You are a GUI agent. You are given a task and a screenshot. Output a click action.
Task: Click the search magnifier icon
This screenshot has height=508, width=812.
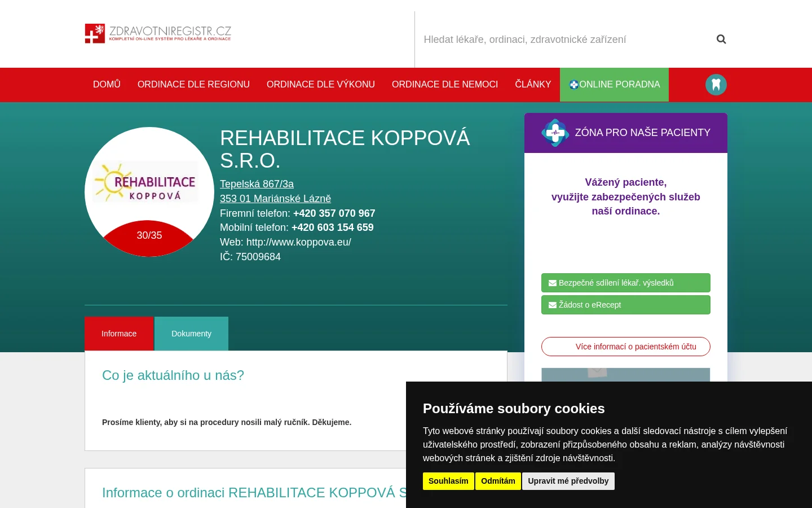pyautogui.click(x=721, y=39)
